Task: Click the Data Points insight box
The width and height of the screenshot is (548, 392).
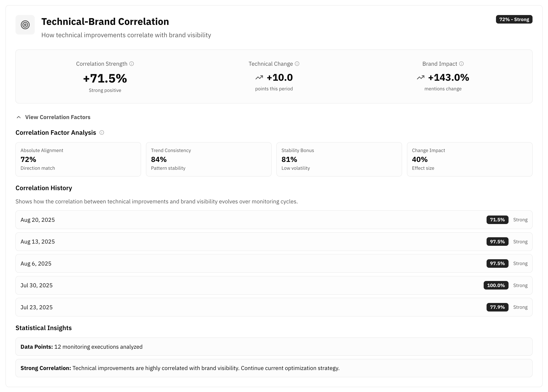Action: tap(274, 346)
